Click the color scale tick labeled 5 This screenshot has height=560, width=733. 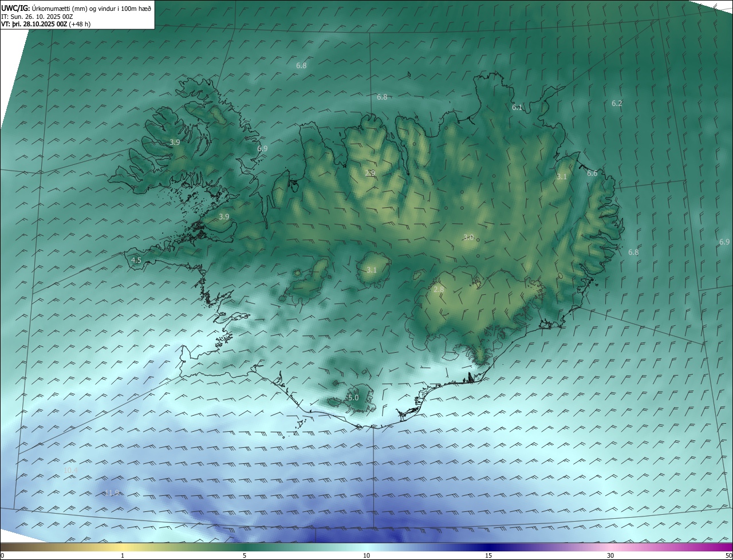pos(245,555)
